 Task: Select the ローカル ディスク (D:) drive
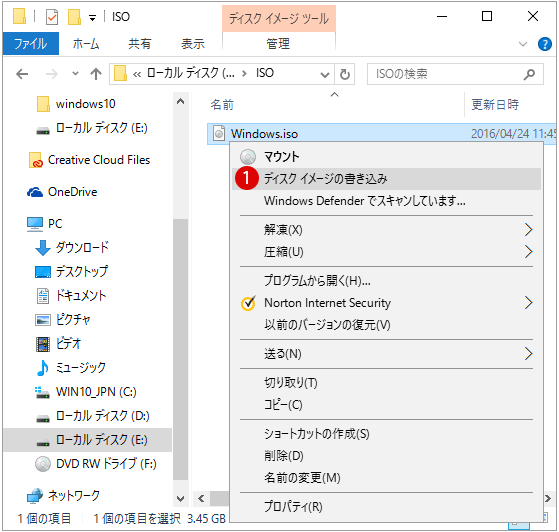[x=93, y=416]
